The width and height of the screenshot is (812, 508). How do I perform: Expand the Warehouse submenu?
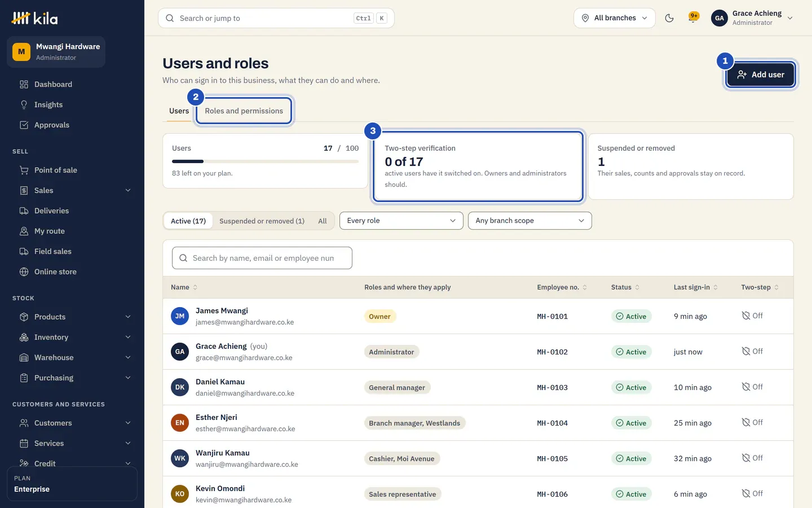pyautogui.click(x=74, y=358)
